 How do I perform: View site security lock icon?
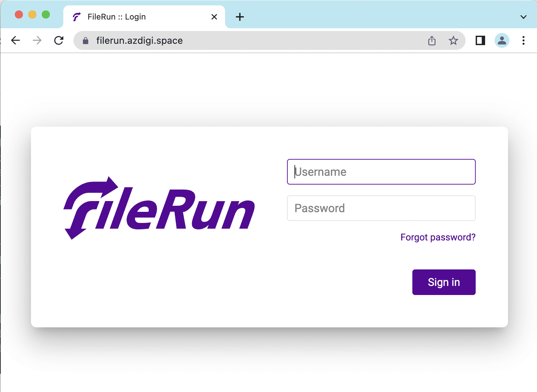coord(86,41)
